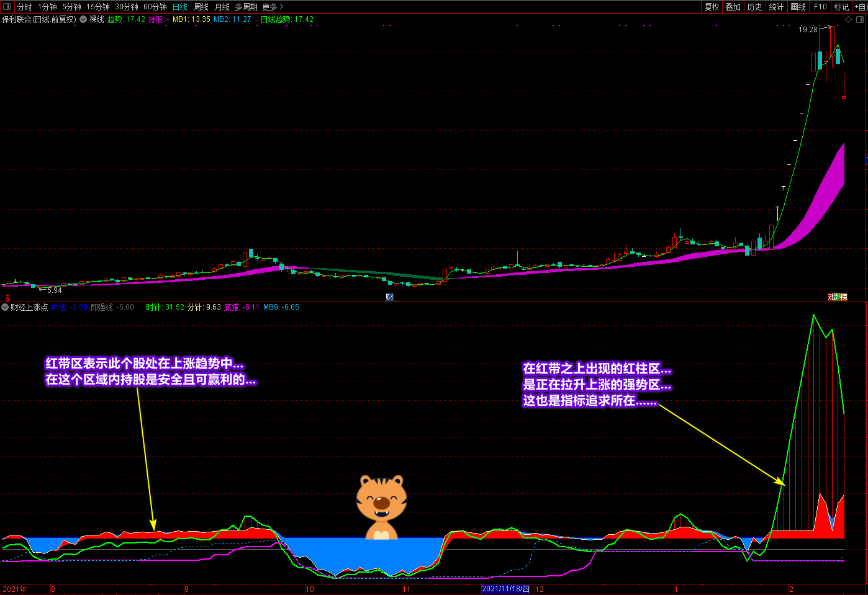Toggle the left sidebar panel icon
The image size is (868, 595).
pos(7,7)
